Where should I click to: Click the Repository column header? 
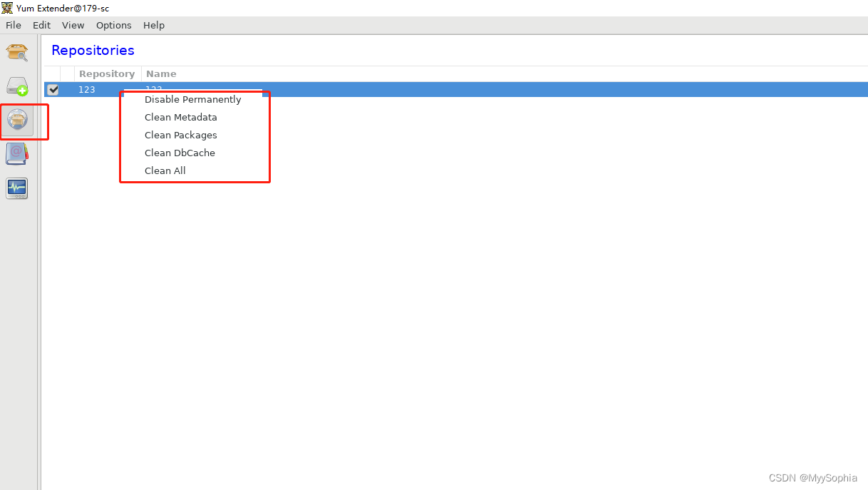click(107, 74)
